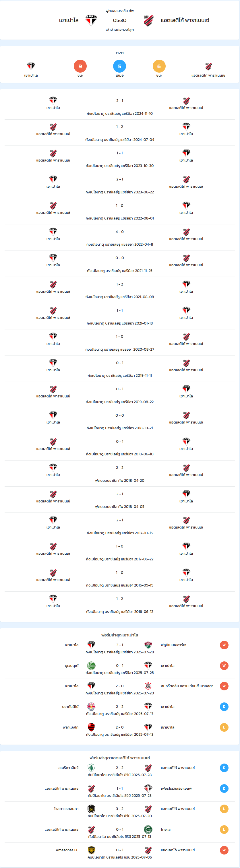Image resolution: width=240 pixels, height=868 pixels.
Task: Click the red 9 wins circle
Action: pos(80,66)
